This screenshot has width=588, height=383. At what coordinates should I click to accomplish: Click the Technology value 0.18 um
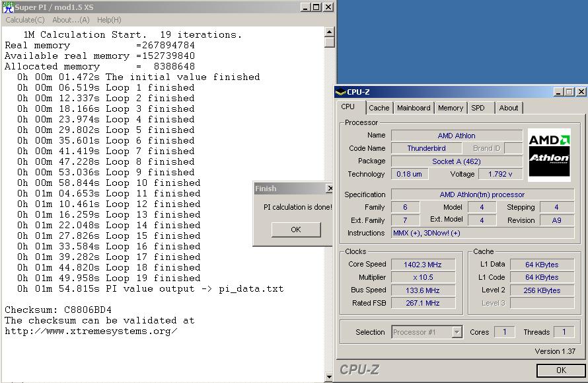click(x=409, y=174)
